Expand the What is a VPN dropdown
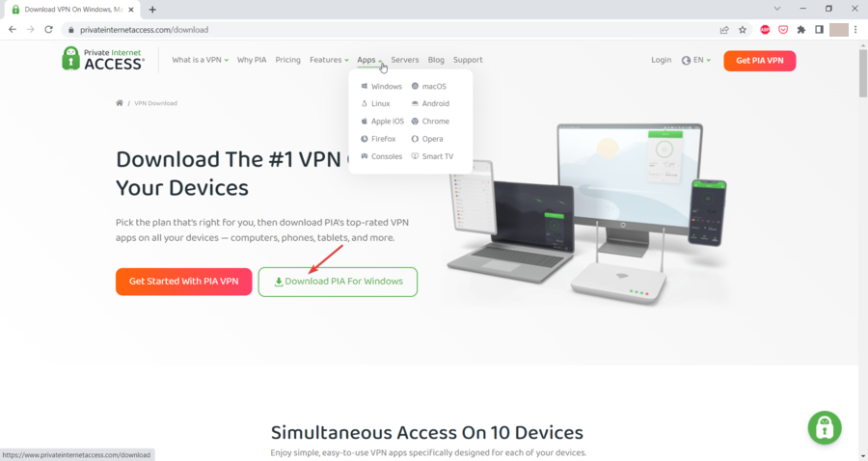Screen dimensions: 868x461 pos(200,60)
